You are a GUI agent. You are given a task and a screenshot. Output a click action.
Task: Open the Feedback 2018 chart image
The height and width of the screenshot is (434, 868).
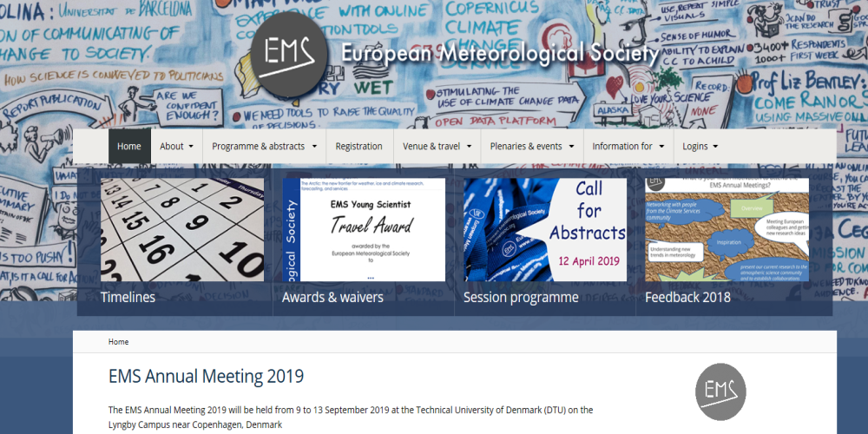[727, 230]
